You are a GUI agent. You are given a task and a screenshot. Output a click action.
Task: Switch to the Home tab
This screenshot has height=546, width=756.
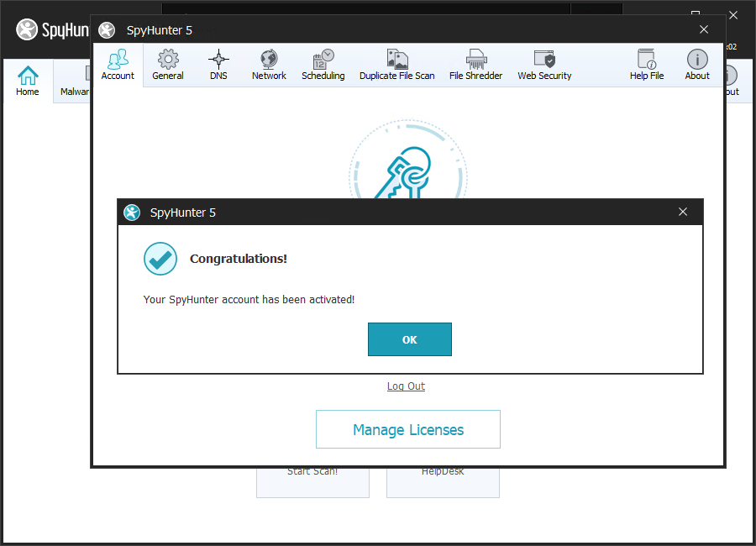click(28, 81)
